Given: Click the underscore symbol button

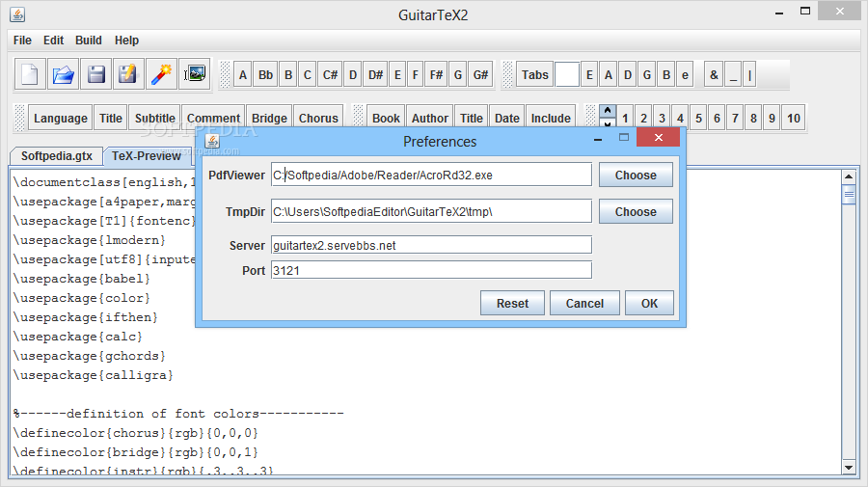Looking at the screenshot, I should pos(734,74).
